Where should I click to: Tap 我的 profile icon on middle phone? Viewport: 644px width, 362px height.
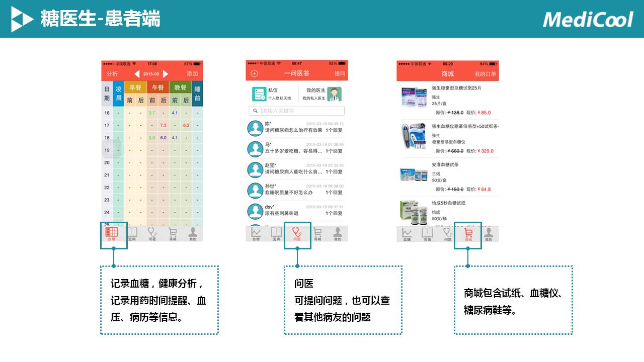pos(338,233)
